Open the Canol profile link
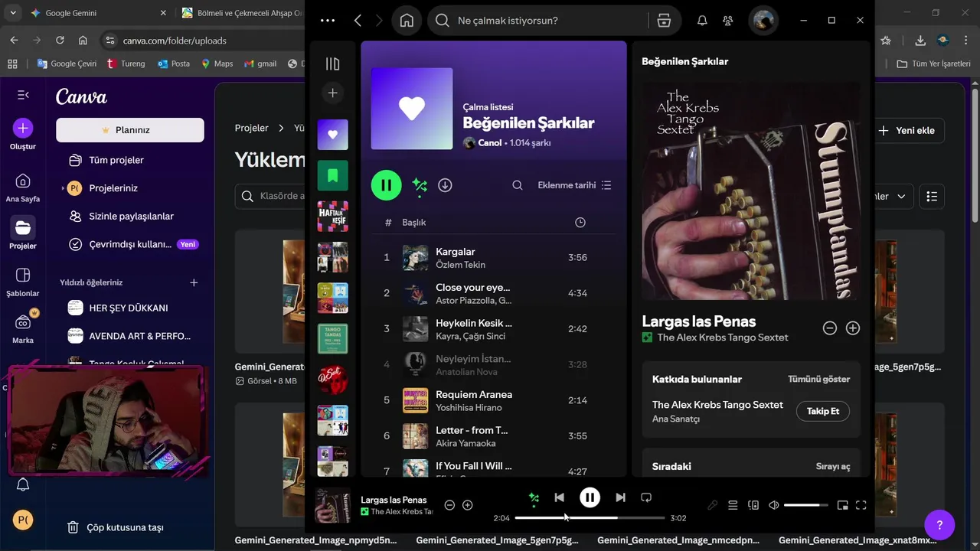The width and height of the screenshot is (980, 551). point(490,143)
